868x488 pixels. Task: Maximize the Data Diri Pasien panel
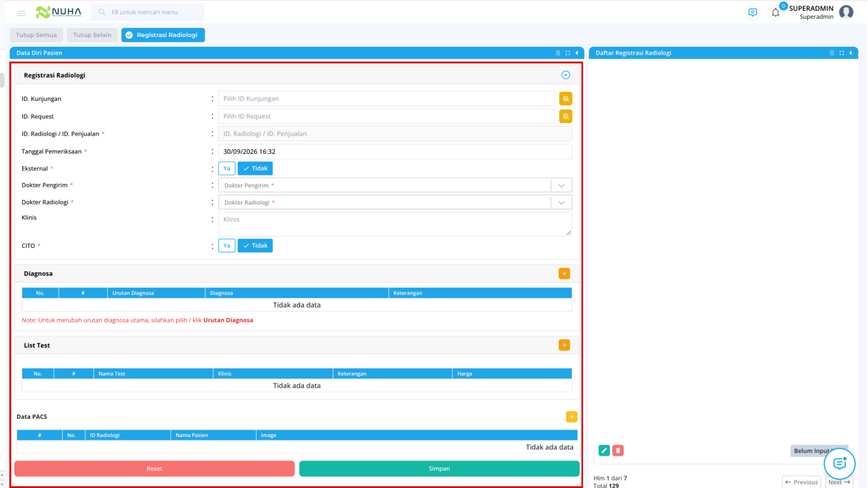coord(567,53)
